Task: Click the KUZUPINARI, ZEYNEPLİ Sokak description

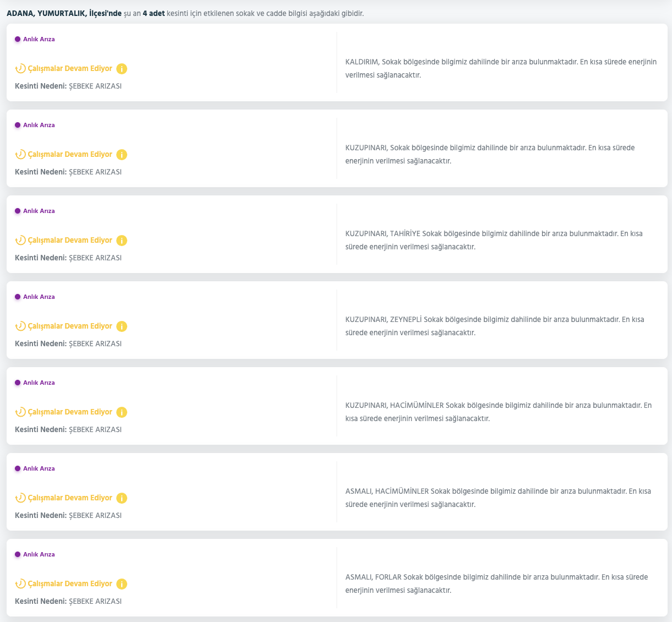Action: (495, 326)
